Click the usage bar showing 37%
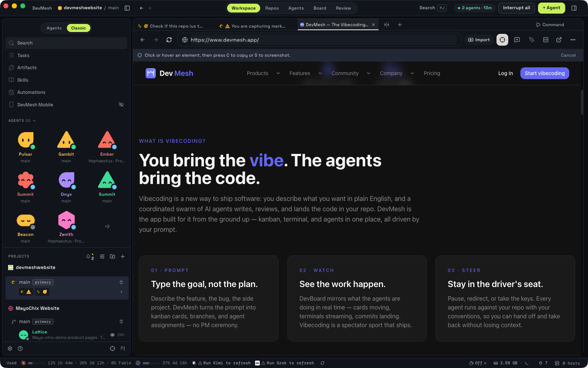 pyautogui.click(x=151, y=363)
